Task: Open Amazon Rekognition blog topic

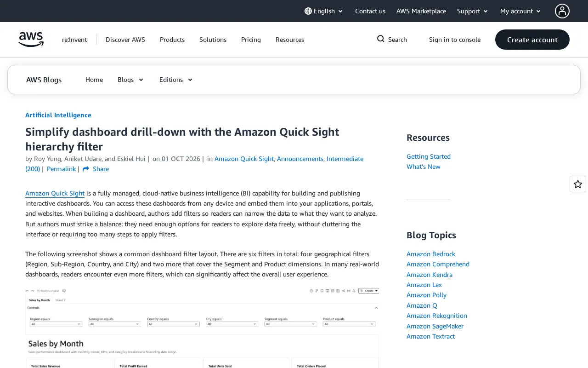Action: [x=437, y=316]
